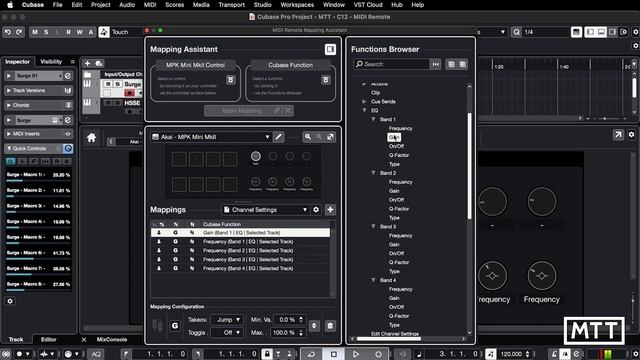
Task: Switch to the Visibility tab
Action: pos(51,62)
